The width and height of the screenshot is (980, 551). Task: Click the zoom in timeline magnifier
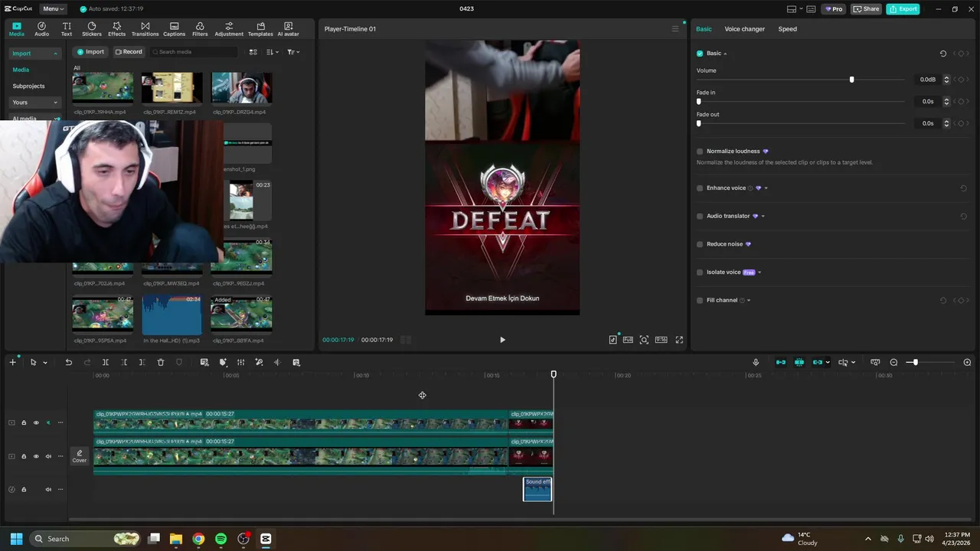[967, 362]
